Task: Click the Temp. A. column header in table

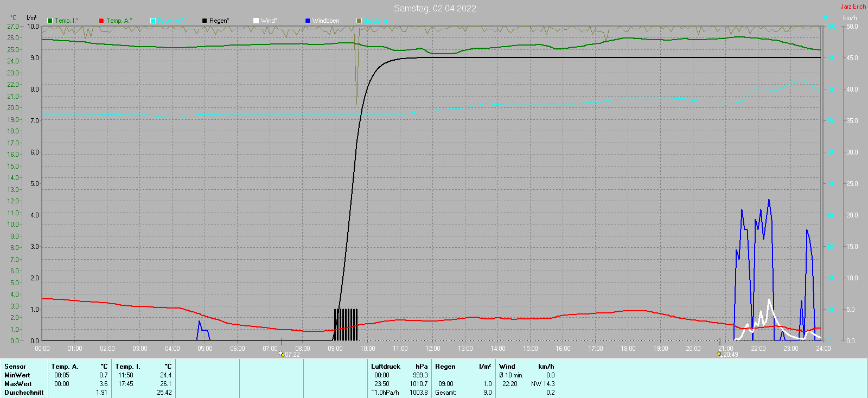Action: coord(65,367)
